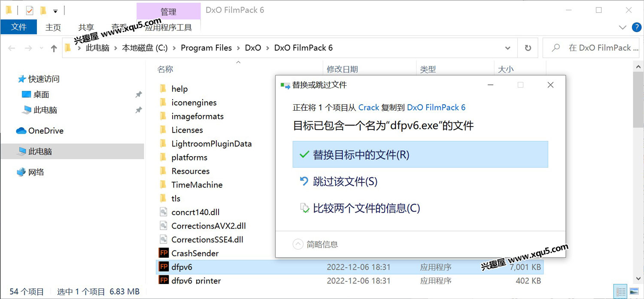Image resolution: width=644 pixels, height=299 pixels.
Task: Click the Quick access star icon
Action: pyautogui.click(x=22, y=79)
